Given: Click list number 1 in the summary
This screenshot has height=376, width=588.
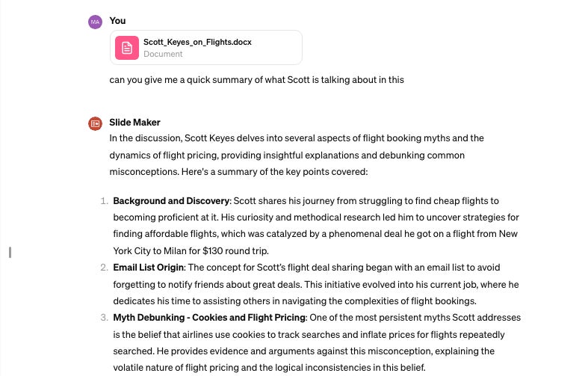Looking at the screenshot, I should [104, 201].
